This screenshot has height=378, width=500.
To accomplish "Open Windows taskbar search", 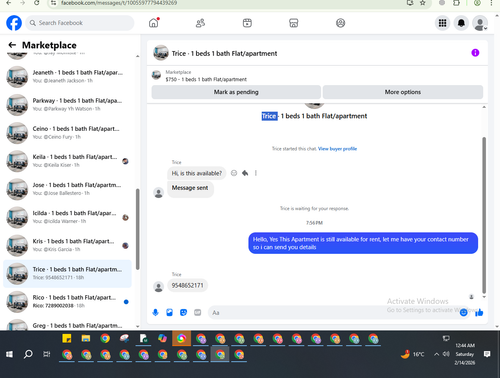I will tap(28, 354).
